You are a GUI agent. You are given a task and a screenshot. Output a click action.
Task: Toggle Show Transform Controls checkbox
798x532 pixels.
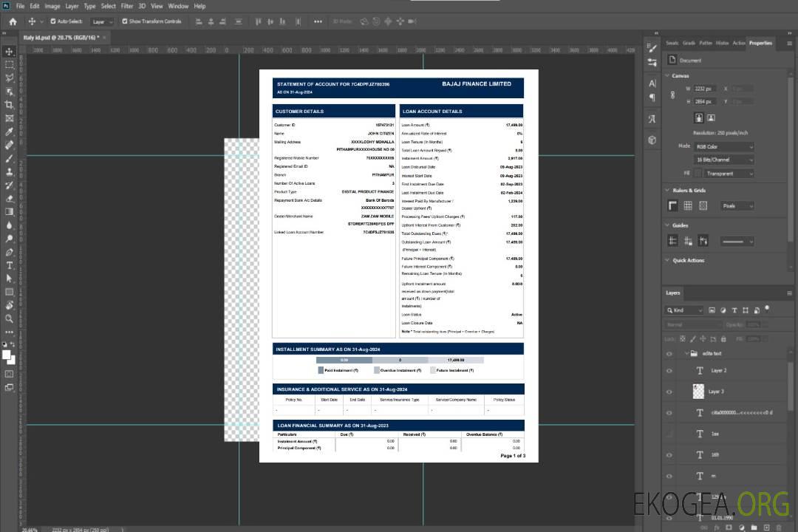125,21
